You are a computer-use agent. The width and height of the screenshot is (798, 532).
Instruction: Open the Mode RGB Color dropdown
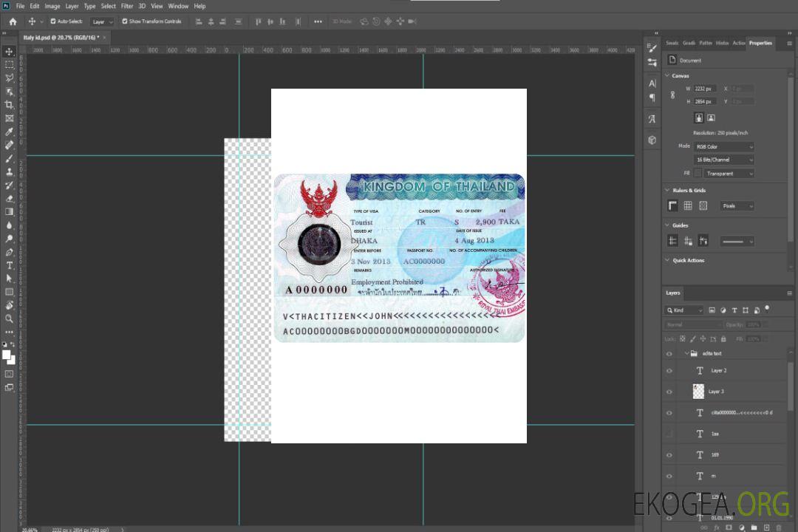(x=723, y=146)
